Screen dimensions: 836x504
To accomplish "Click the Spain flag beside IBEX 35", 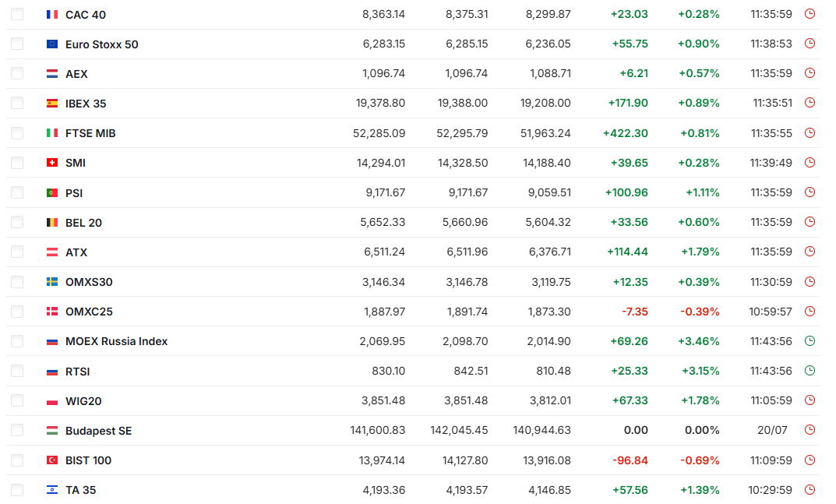I will (x=51, y=104).
